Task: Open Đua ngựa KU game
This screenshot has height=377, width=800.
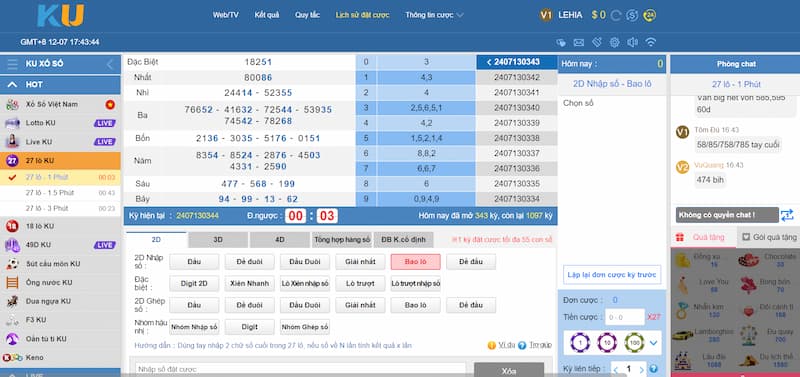Action: pos(60,301)
